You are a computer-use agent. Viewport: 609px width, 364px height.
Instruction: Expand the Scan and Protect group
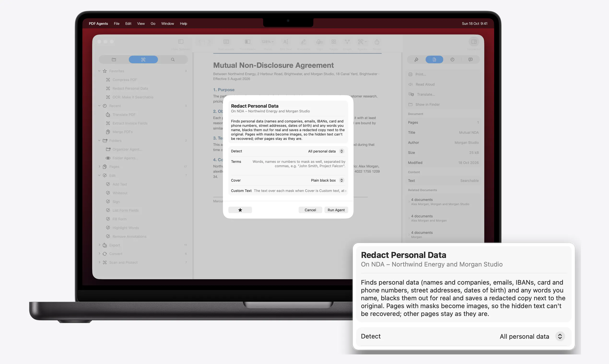pos(99,262)
